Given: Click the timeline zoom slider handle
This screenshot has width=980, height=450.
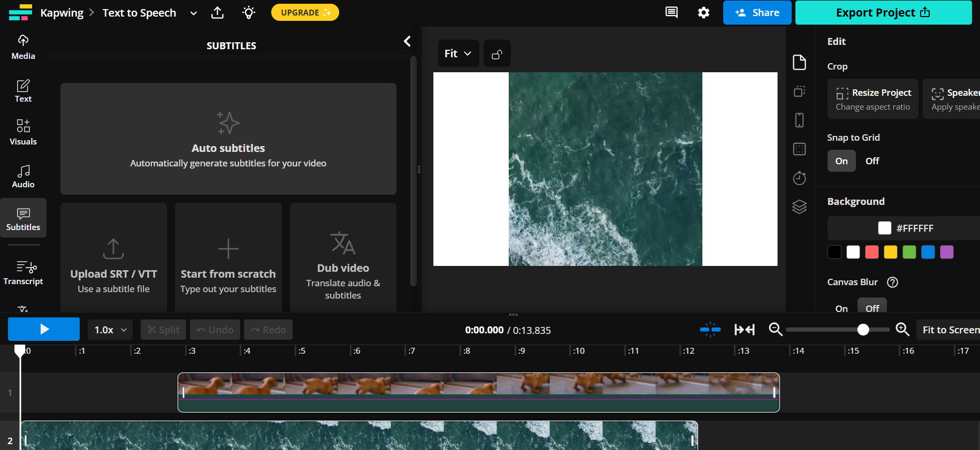Looking at the screenshot, I should [863, 330].
